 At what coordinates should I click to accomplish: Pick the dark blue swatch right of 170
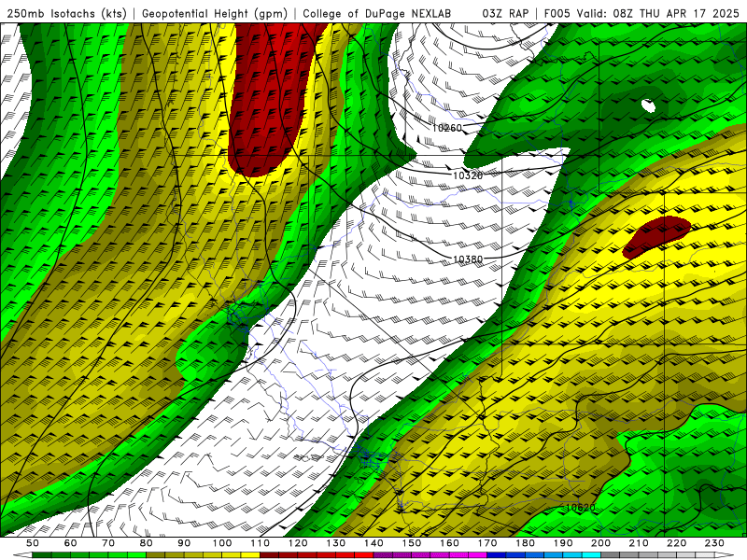pos(497,555)
